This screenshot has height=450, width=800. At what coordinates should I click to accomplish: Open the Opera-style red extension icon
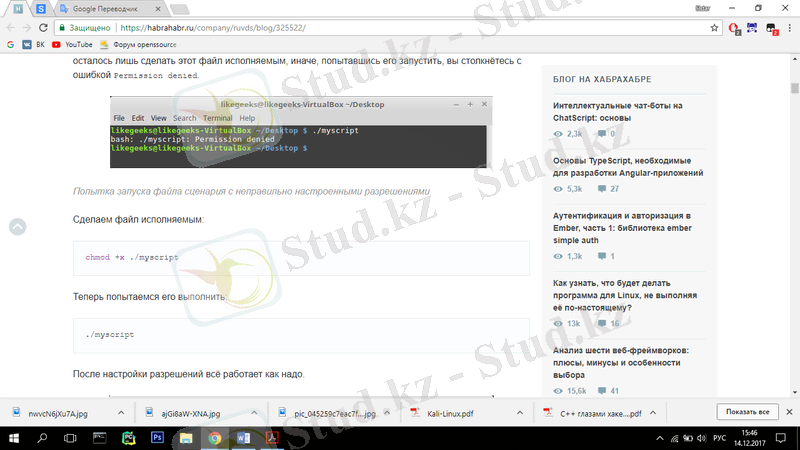(x=734, y=29)
